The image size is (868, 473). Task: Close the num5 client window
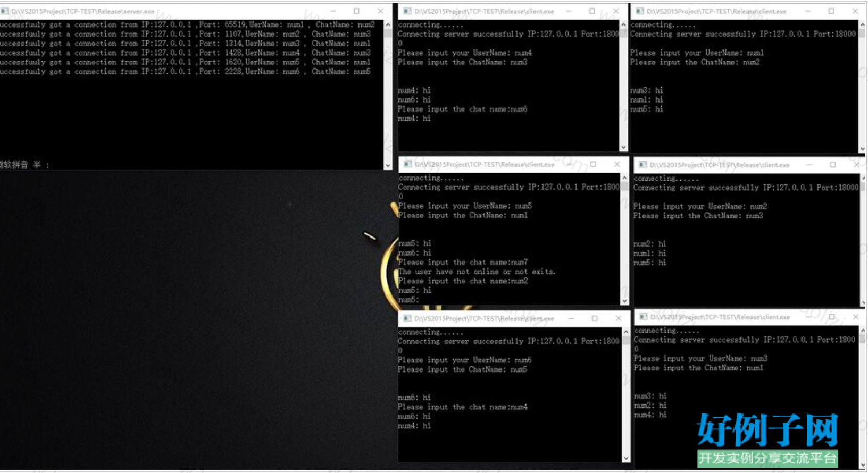coord(617,165)
